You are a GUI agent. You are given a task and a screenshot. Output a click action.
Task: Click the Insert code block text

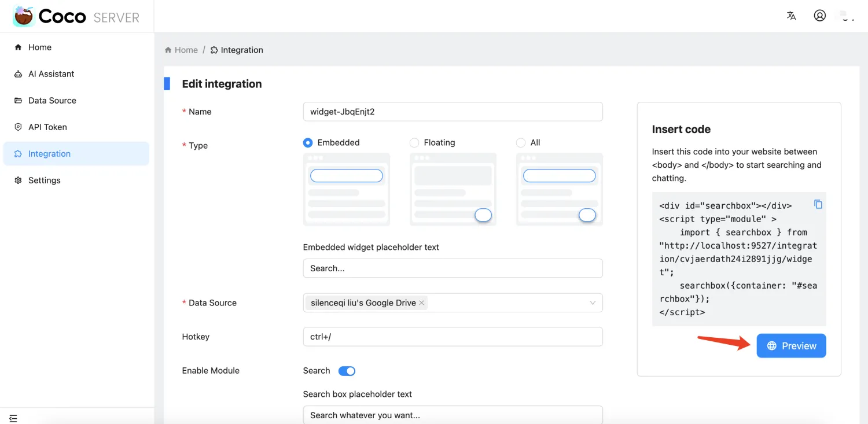point(739,259)
